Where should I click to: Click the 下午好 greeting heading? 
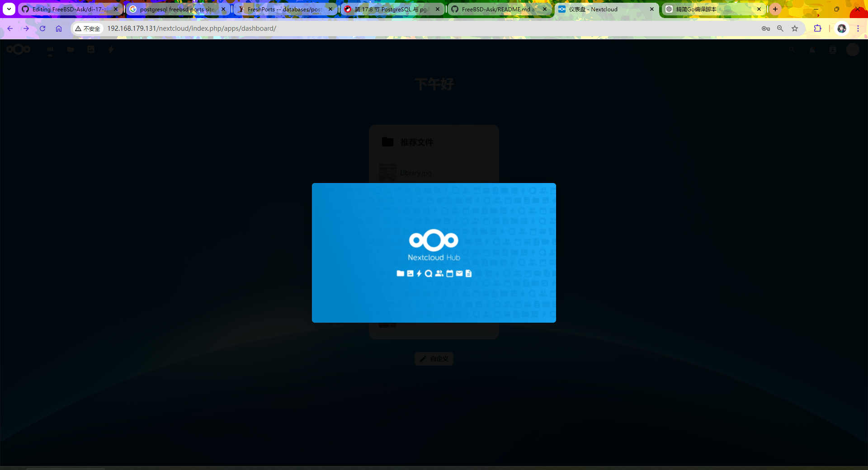pyautogui.click(x=434, y=84)
